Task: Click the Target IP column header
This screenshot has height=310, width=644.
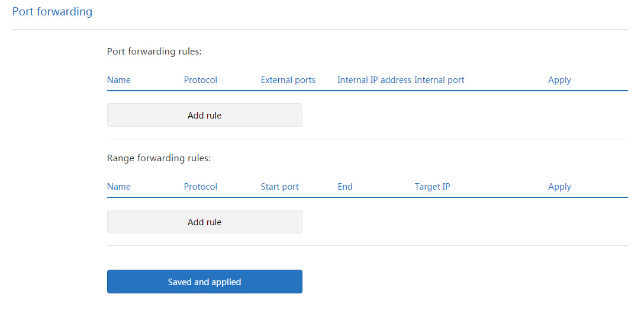Action: click(x=432, y=187)
